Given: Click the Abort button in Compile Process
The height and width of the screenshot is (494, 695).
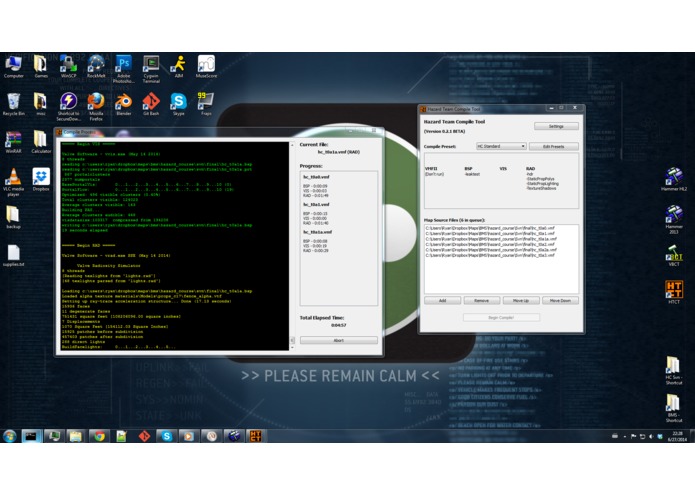Looking at the screenshot, I should 339,340.
